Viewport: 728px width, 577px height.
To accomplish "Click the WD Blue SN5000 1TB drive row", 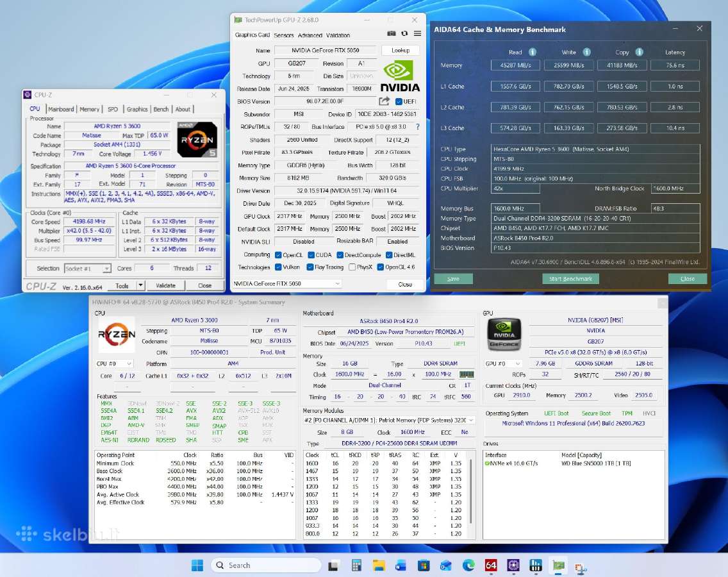I will (x=574, y=464).
